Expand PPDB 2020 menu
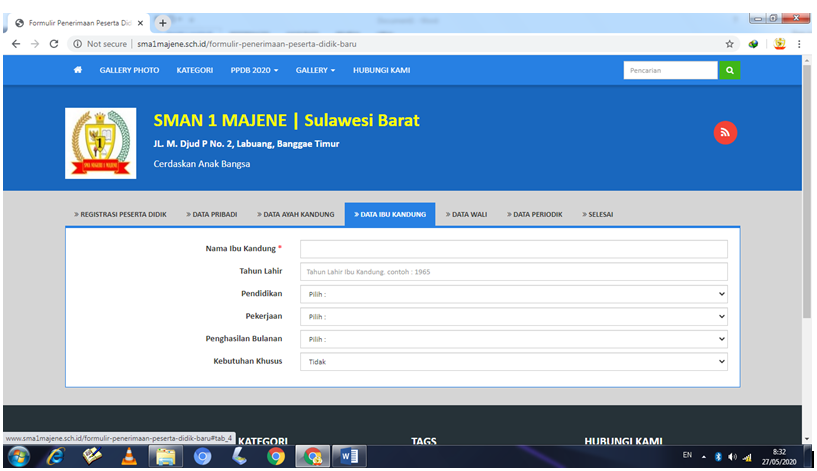Viewport: 817px width, 471px height. [x=254, y=70]
